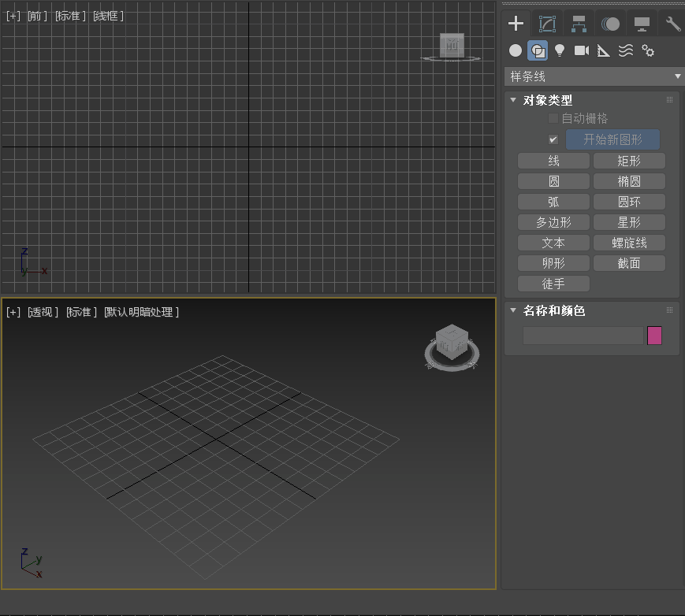
Task: Open the Create panel tab
Action: click(516, 23)
